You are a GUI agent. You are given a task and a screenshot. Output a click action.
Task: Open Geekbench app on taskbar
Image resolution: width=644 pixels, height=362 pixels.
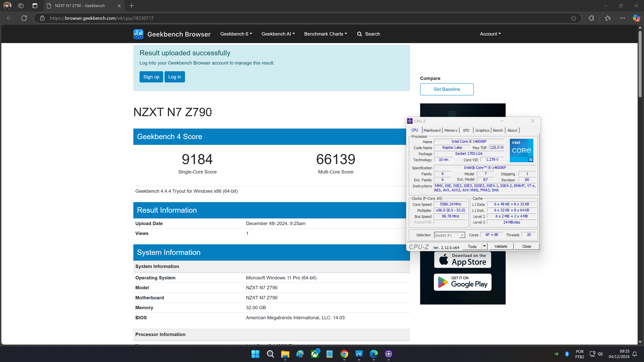pyautogui.click(x=359, y=354)
